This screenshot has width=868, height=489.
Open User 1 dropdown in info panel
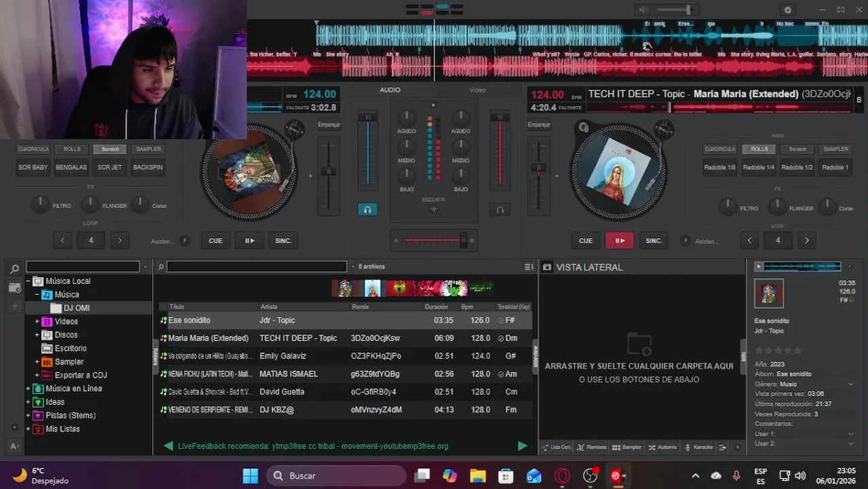(851, 434)
